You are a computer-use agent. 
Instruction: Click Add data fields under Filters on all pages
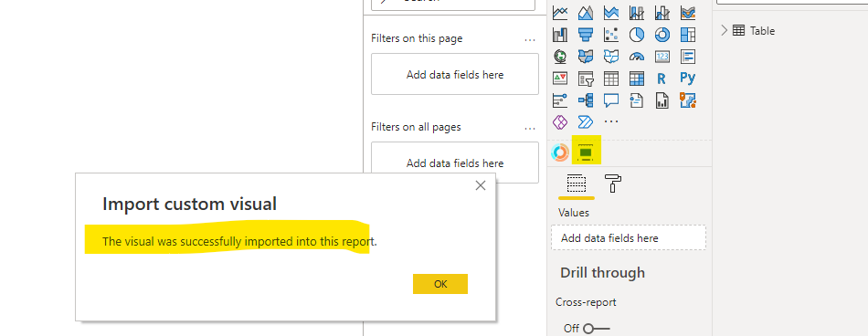click(455, 163)
